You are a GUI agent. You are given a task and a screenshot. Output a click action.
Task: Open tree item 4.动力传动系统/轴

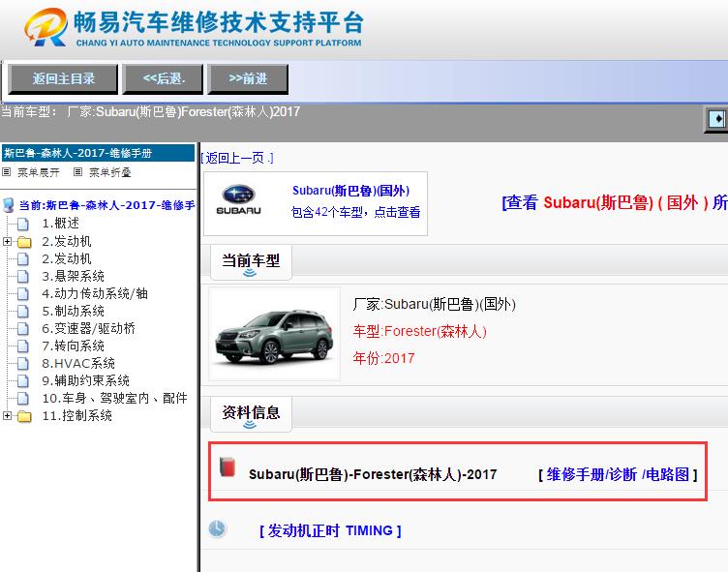pyautogui.click(x=95, y=293)
